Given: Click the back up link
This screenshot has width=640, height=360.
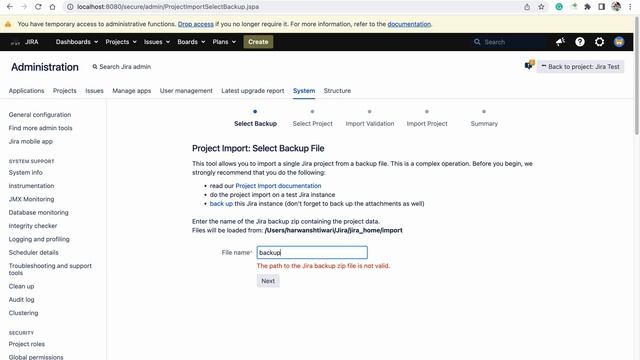Looking at the screenshot, I should 221,203.
